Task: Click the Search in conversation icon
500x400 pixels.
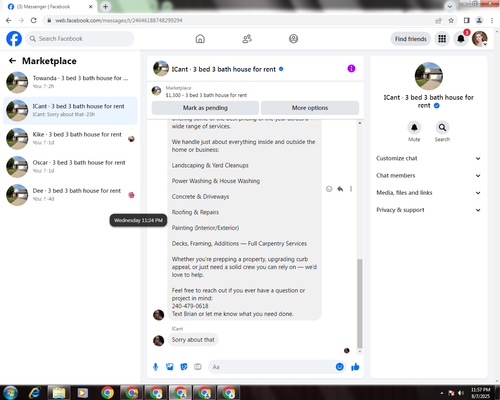Action: pos(442,127)
